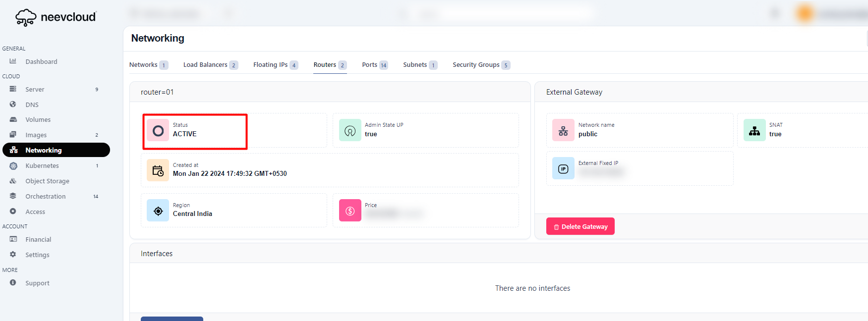The height and width of the screenshot is (321, 868).
Task: Click the Kubernetes sidebar icon
Action: tap(13, 166)
